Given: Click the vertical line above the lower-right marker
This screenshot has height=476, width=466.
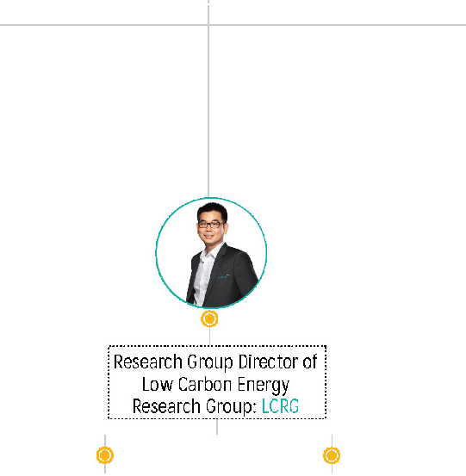Looking at the screenshot, I should 332,441.
